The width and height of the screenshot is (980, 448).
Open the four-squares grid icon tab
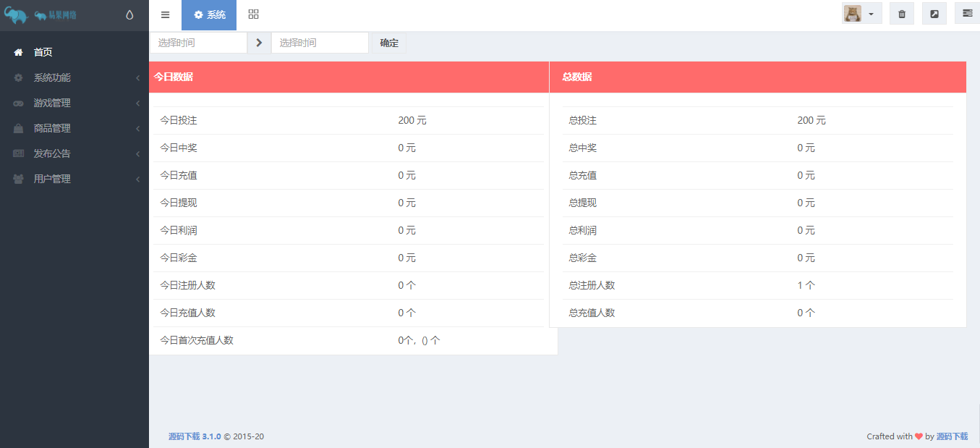tap(253, 14)
